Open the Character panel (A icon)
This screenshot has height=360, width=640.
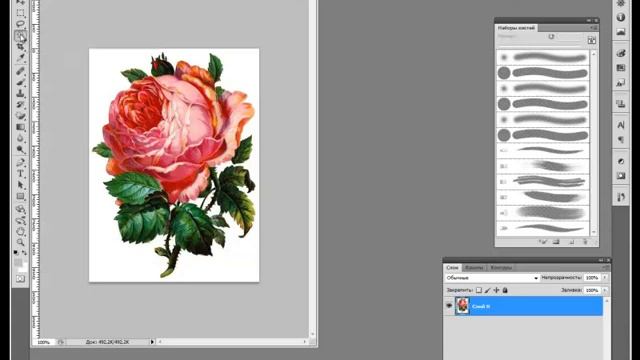(621, 125)
